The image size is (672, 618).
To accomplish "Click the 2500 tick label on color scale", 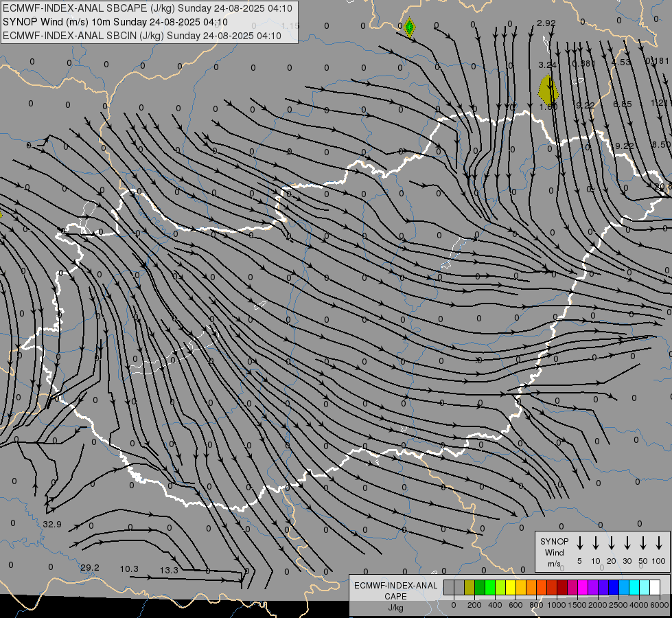I will pos(618,605).
